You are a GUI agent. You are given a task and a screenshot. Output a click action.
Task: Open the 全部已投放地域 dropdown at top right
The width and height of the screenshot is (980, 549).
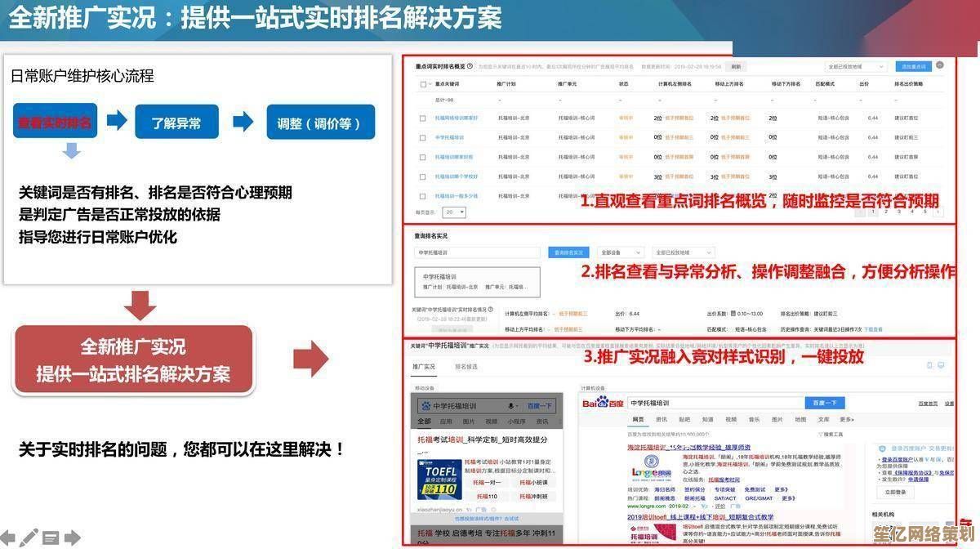856,66
